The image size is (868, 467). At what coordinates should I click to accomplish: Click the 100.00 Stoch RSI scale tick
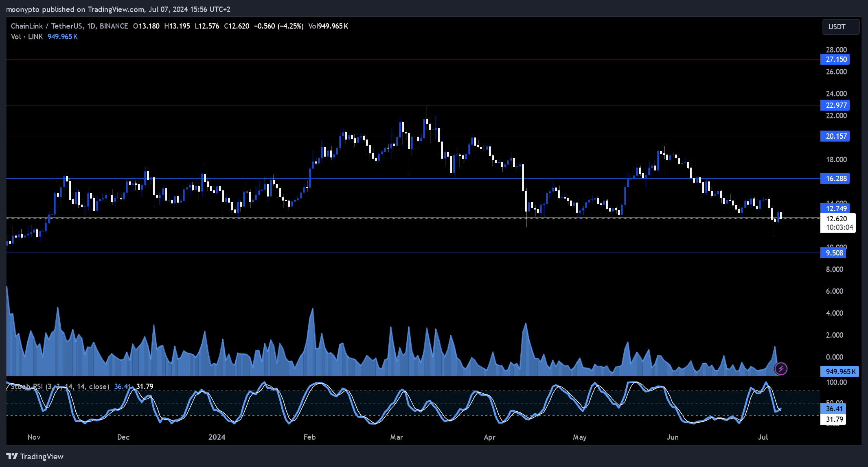836,382
